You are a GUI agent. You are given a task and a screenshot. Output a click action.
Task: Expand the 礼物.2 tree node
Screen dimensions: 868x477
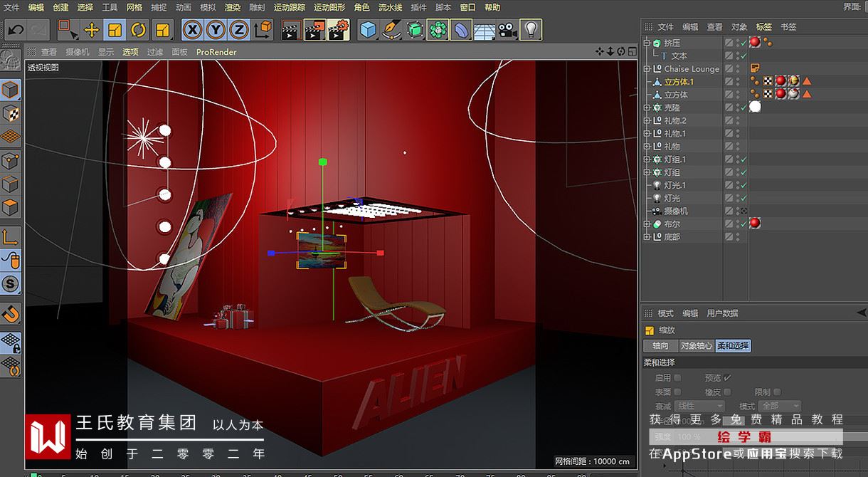click(647, 120)
